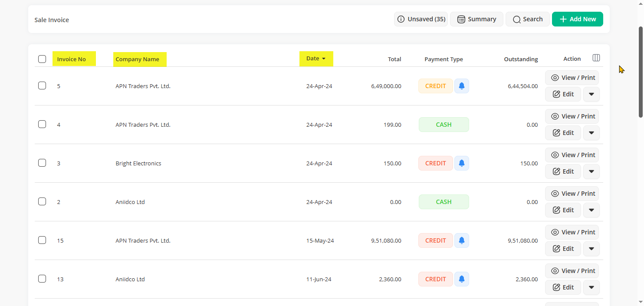Image resolution: width=644 pixels, height=306 pixels.
Task: Click the bell icon for invoice 15
Action: point(461,240)
